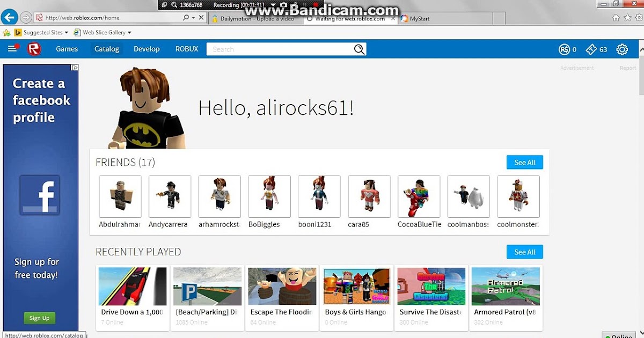Image resolution: width=644 pixels, height=338 pixels.
Task: Open the tickets balance icon showing 63
Action: (x=591, y=49)
